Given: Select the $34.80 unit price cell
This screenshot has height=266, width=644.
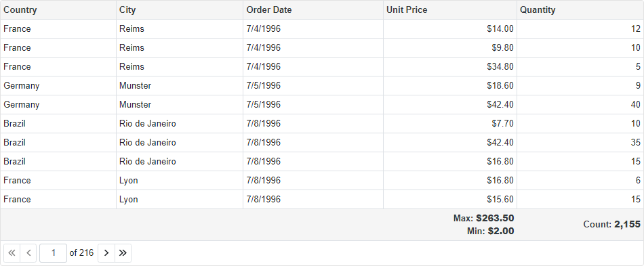Looking at the screenshot, I should (449, 66).
